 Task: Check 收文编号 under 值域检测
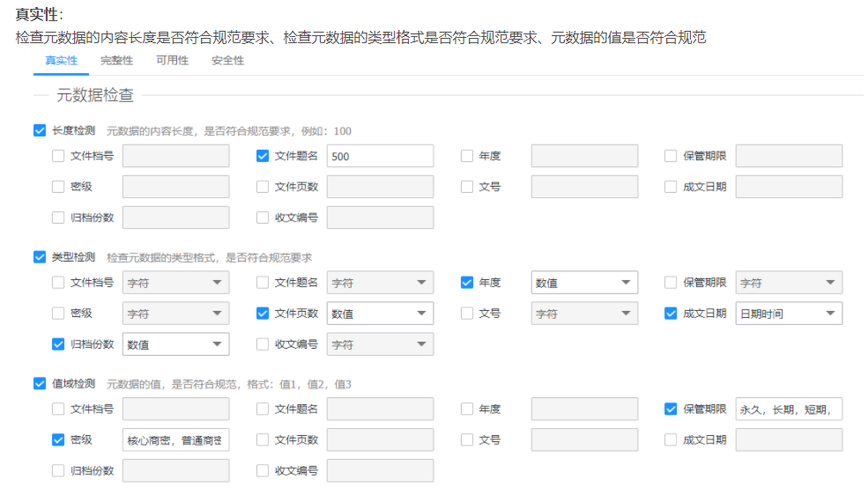263,470
